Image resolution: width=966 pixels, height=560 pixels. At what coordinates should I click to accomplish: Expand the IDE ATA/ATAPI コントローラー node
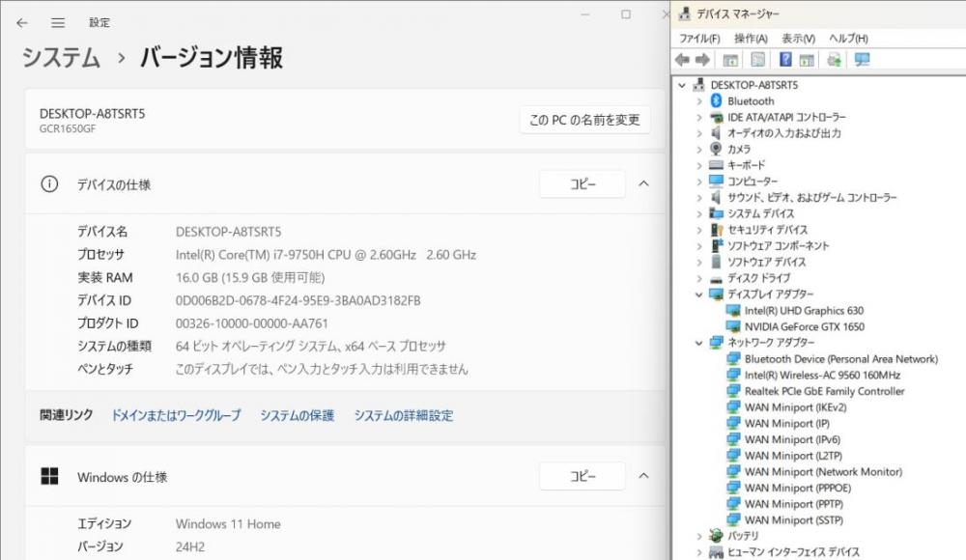(x=699, y=117)
